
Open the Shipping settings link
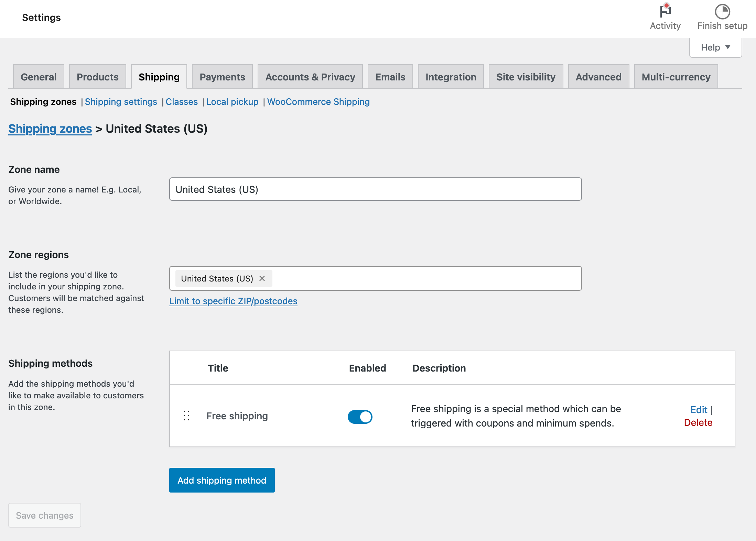[x=121, y=102]
